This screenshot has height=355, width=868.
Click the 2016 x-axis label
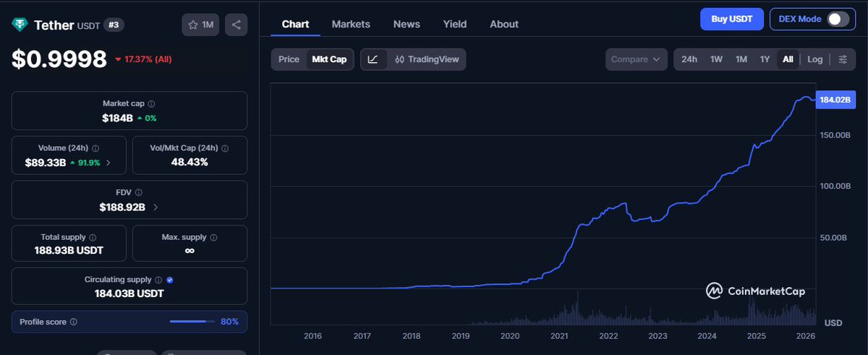pyautogui.click(x=312, y=336)
